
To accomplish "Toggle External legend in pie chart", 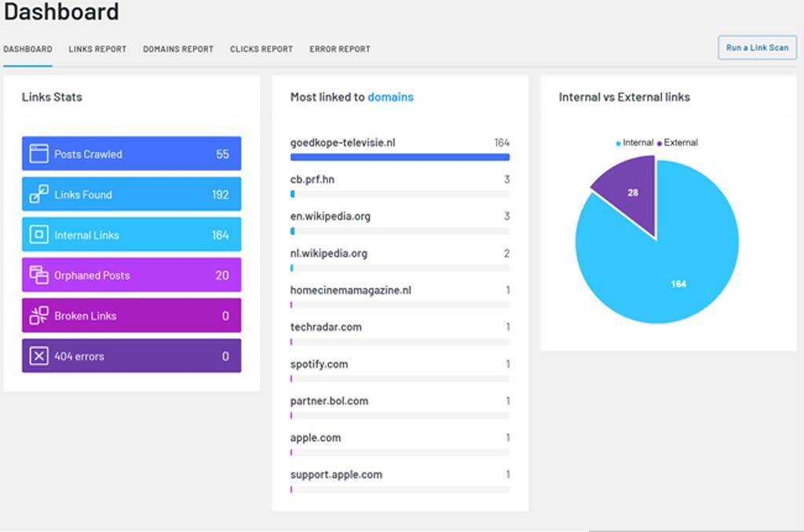I will [677, 143].
